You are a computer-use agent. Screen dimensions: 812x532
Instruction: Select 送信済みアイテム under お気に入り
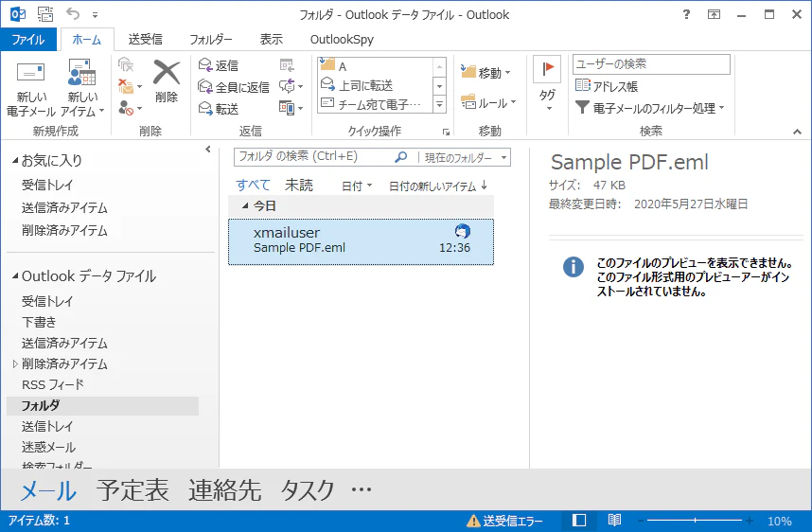[64, 207]
